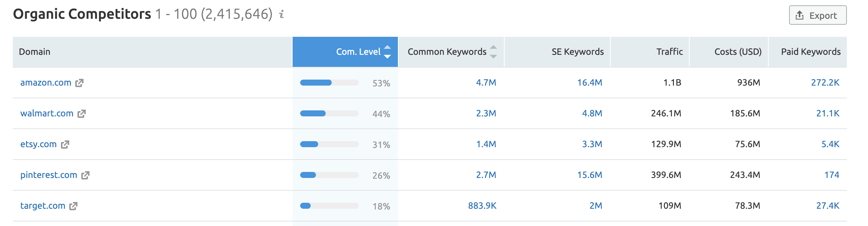Open pinterest.com common keywords 2.7M
The width and height of the screenshot is (868, 226).
[x=486, y=175]
